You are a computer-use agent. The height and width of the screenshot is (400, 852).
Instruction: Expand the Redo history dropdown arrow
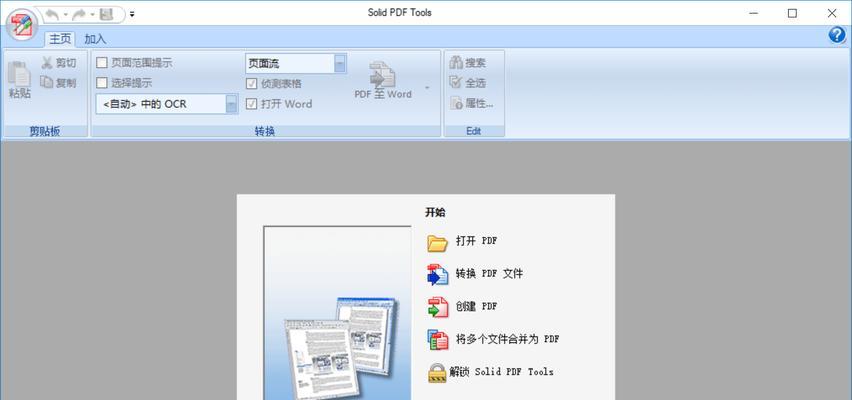(x=92, y=15)
